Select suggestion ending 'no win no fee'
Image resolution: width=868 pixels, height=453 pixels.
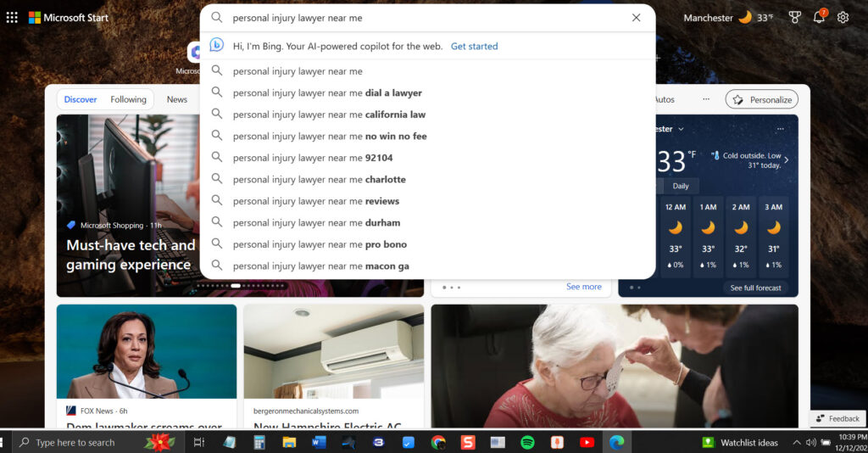pyautogui.click(x=427, y=137)
